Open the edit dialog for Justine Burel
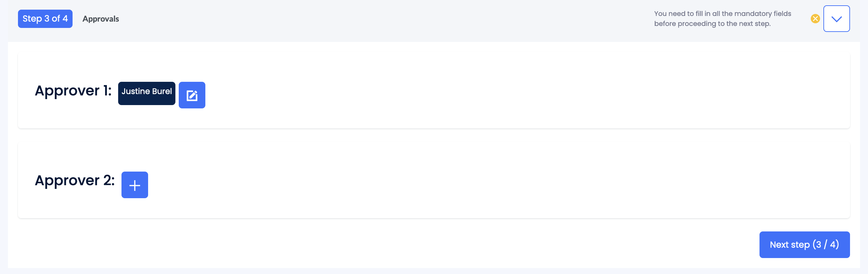The width and height of the screenshot is (868, 274). click(x=192, y=95)
